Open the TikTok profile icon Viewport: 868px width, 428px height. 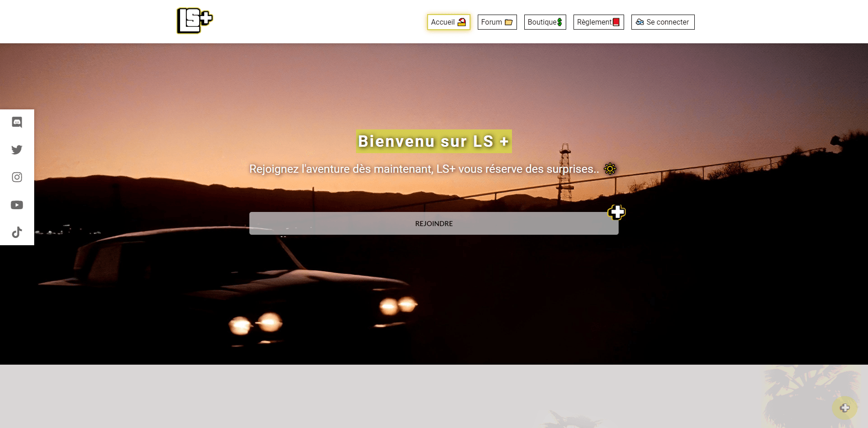(17, 232)
